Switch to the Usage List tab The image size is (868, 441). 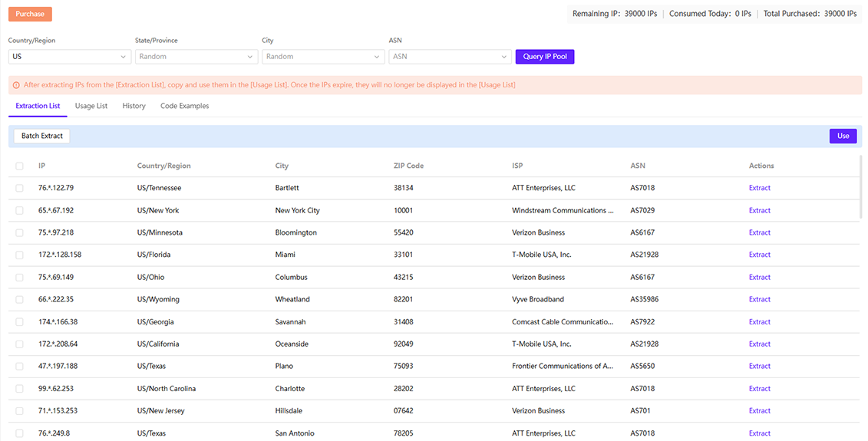(x=91, y=106)
